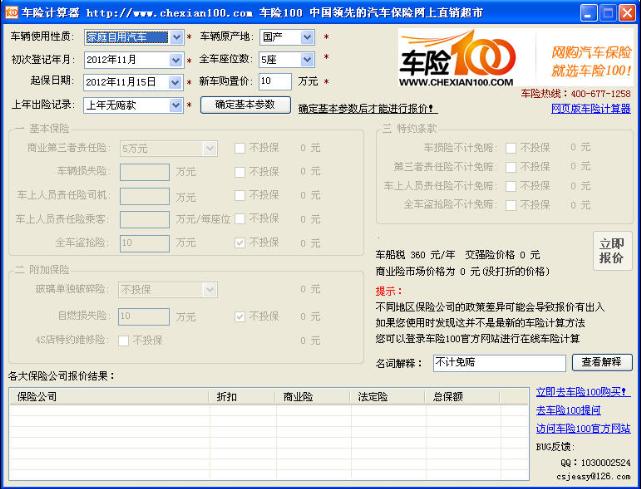This screenshot has height=489, width=641.
Task: Toggle 不投保 checkbox for 商业第三者责任险
Action: pyautogui.click(x=240, y=148)
